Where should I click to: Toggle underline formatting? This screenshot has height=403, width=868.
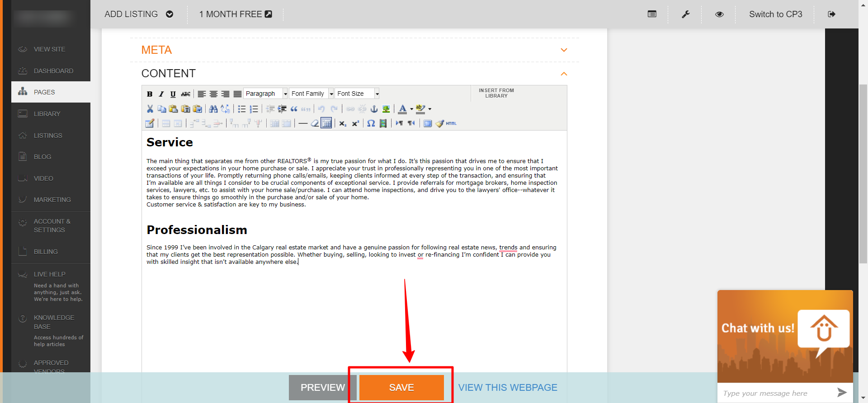click(x=173, y=94)
